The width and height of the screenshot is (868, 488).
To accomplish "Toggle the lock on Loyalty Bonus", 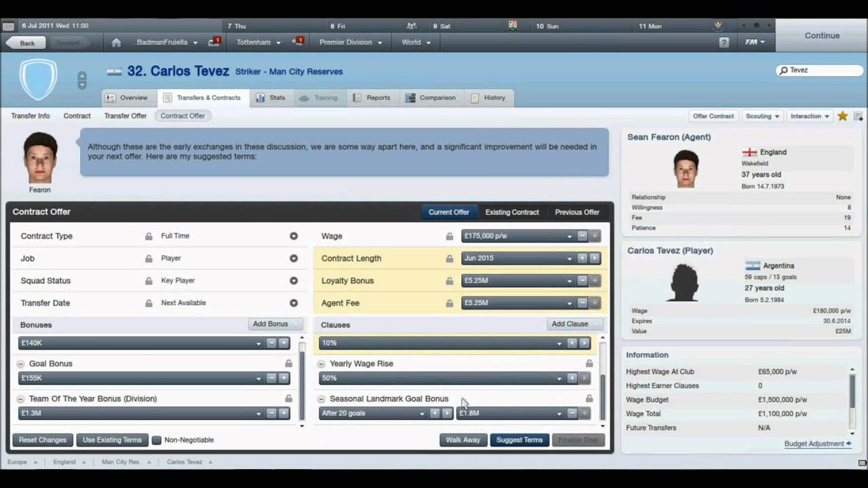I will click(449, 281).
